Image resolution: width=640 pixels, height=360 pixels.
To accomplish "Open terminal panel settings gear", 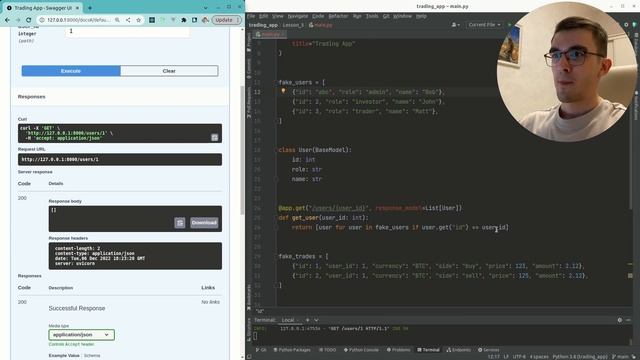I will (620, 320).
